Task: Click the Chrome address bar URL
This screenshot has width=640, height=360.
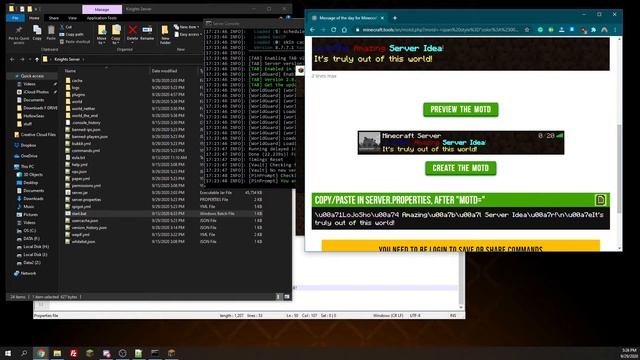Action: (x=440, y=30)
